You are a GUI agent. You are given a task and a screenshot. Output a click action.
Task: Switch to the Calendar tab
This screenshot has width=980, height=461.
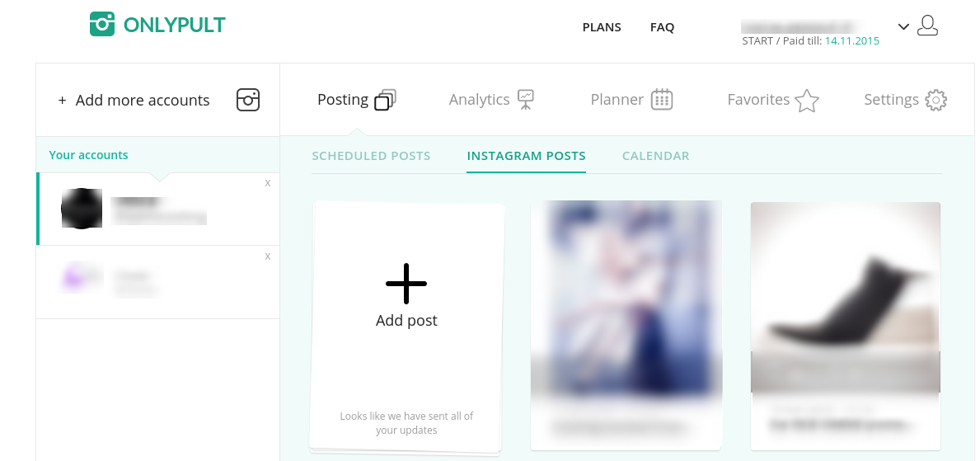pyautogui.click(x=655, y=156)
